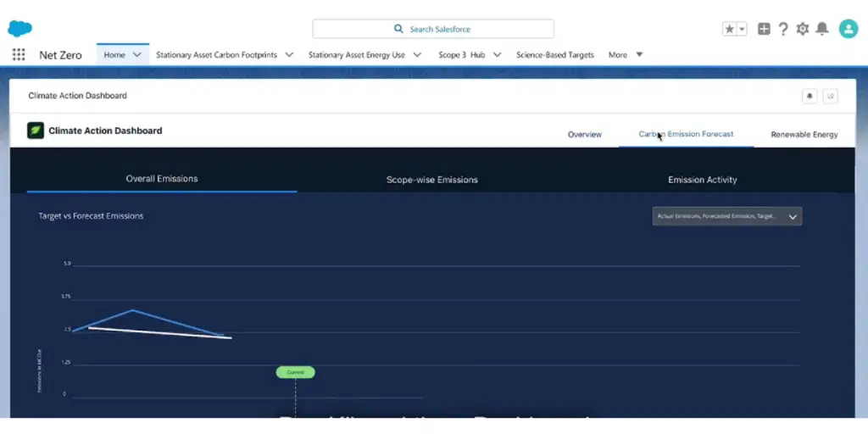The width and height of the screenshot is (868, 434).
Task: Open Stationary Asset Energy Use tab
Action: [x=357, y=55]
